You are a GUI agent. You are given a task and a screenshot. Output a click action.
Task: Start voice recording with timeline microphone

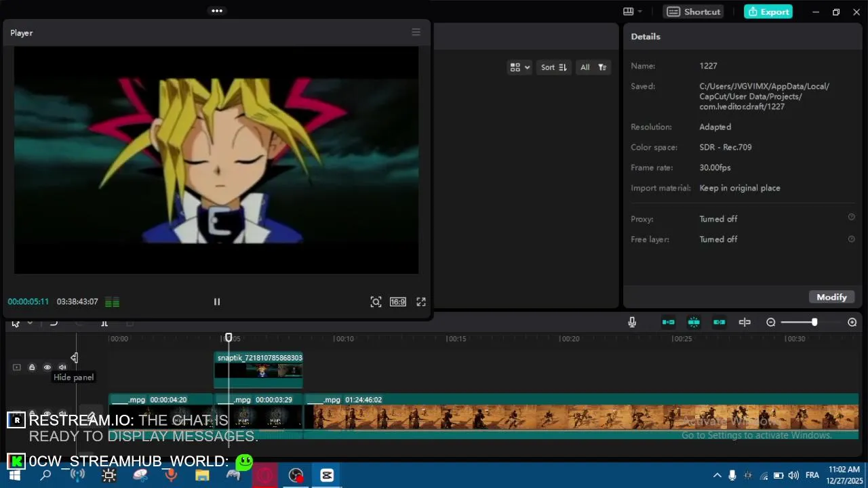click(x=632, y=322)
